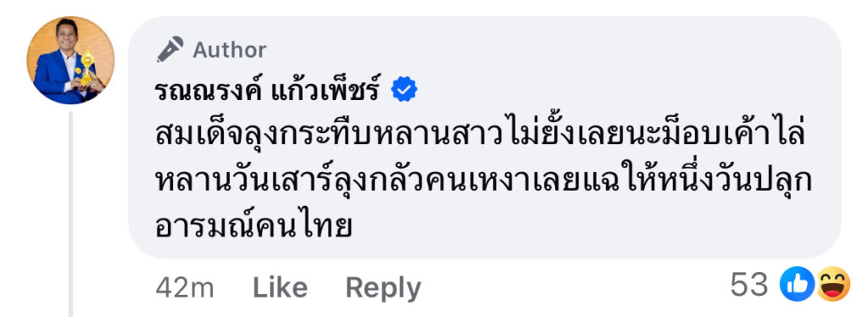This screenshot has width=868, height=317.
Task: Click the golden trophy in avatar
Action: tap(87, 68)
